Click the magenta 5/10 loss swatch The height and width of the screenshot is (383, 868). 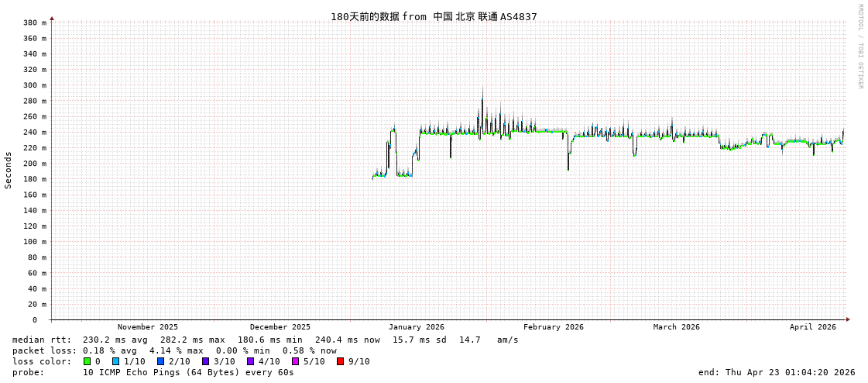[295, 361]
